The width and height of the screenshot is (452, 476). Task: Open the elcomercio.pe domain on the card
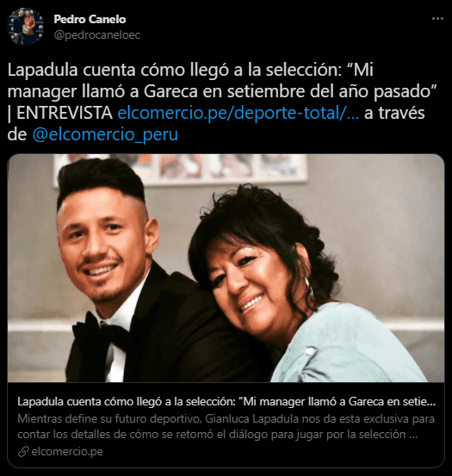(67, 451)
